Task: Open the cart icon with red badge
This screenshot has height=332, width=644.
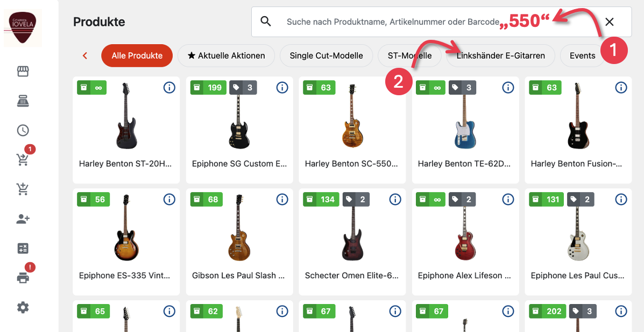Action: click(x=23, y=159)
